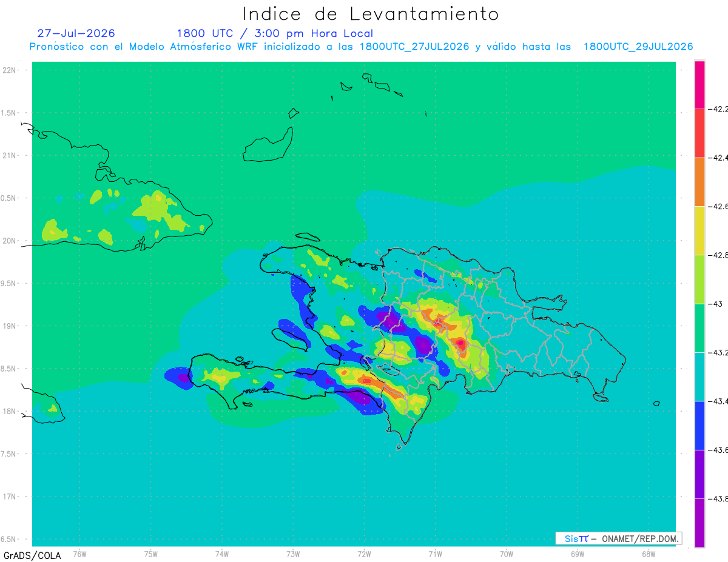Click the "Pronóstico con el Modelo Atmósferico WRF" line
This screenshot has height=562, width=728.
[x=361, y=47]
